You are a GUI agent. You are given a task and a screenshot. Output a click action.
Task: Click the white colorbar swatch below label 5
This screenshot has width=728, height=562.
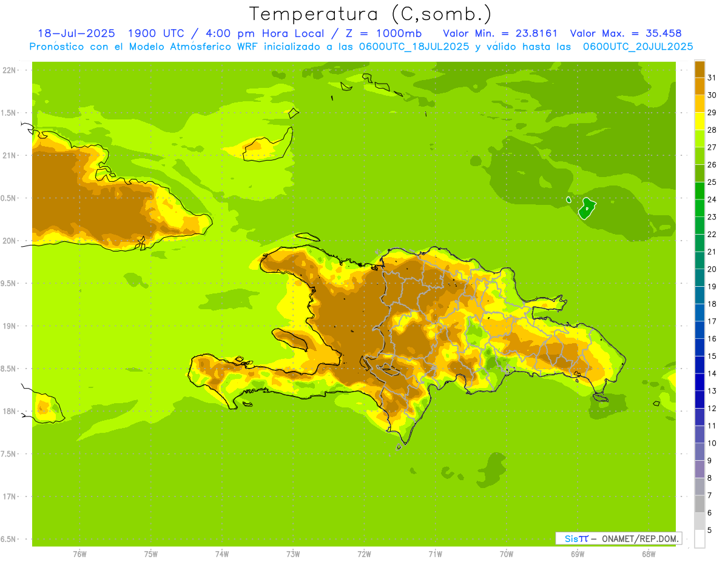[x=699, y=539]
